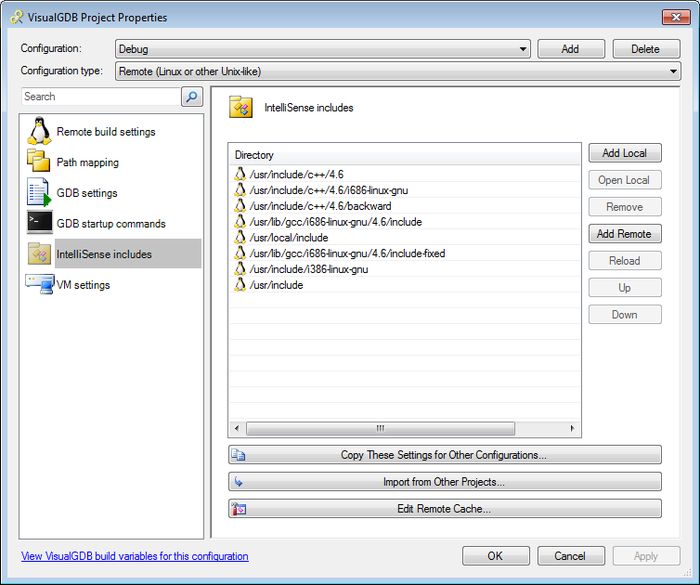Click the Reload button

point(625,261)
